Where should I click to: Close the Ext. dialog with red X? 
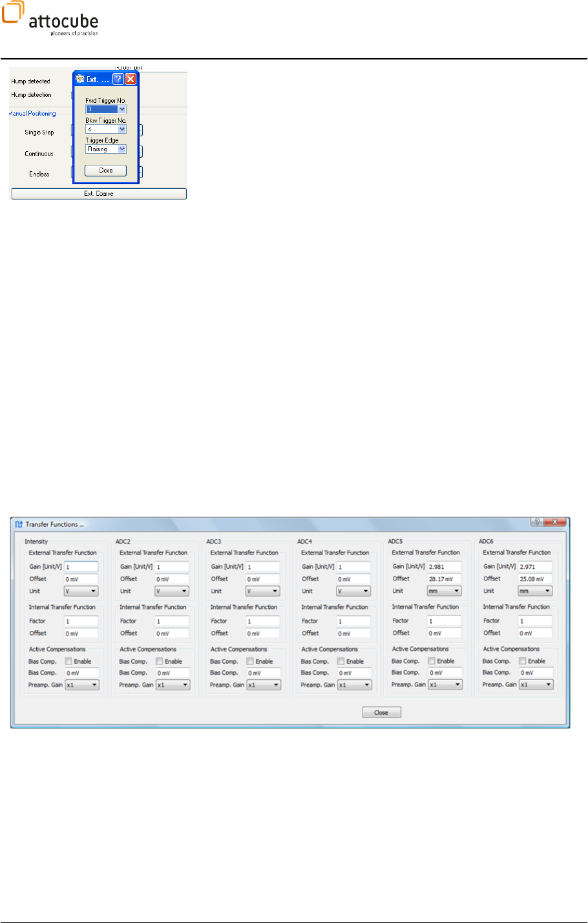[x=131, y=79]
